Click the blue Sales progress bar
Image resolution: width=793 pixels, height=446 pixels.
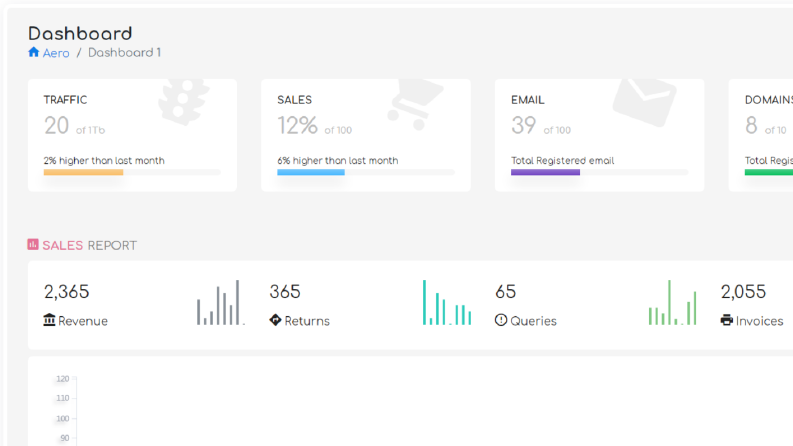coord(311,172)
